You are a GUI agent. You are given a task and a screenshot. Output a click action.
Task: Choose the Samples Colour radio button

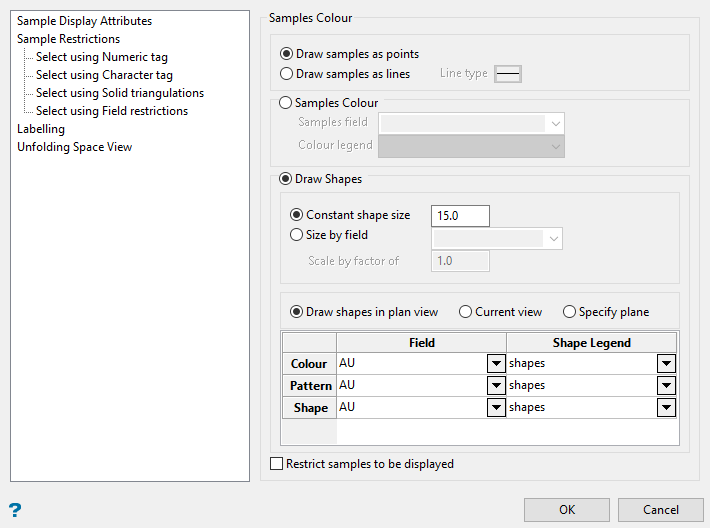coord(288,103)
